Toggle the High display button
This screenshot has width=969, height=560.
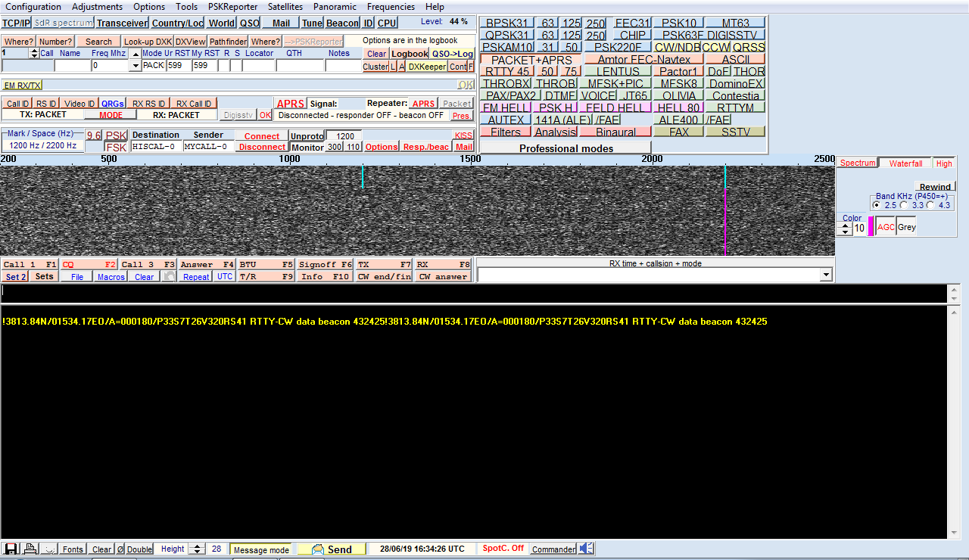coord(944,163)
